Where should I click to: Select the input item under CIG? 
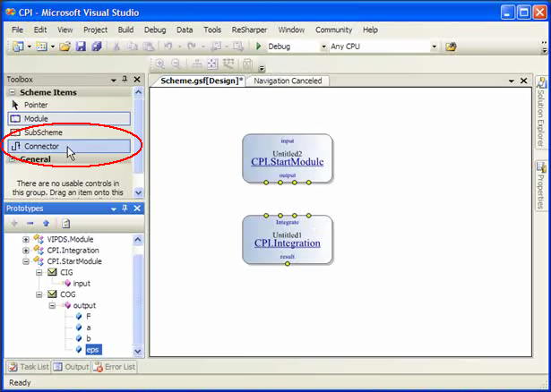pyautogui.click(x=82, y=284)
